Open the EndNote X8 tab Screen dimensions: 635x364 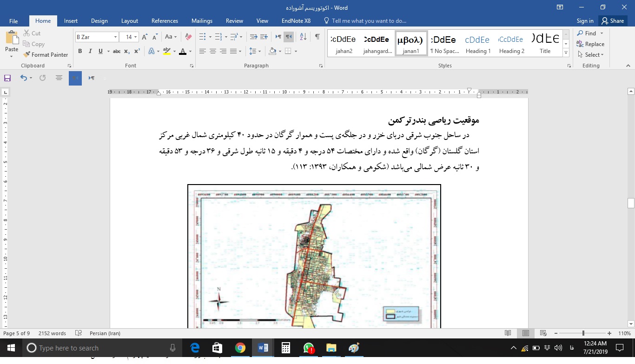(x=296, y=20)
